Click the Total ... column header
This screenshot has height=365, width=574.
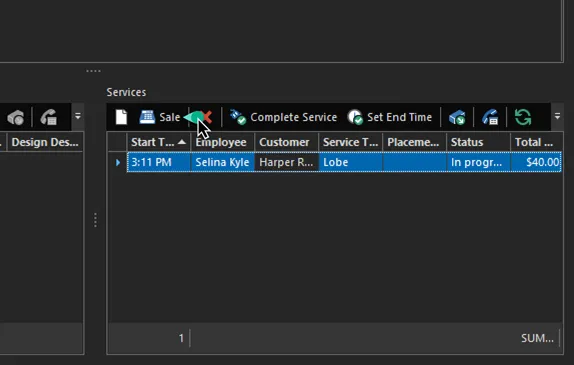[536, 142]
